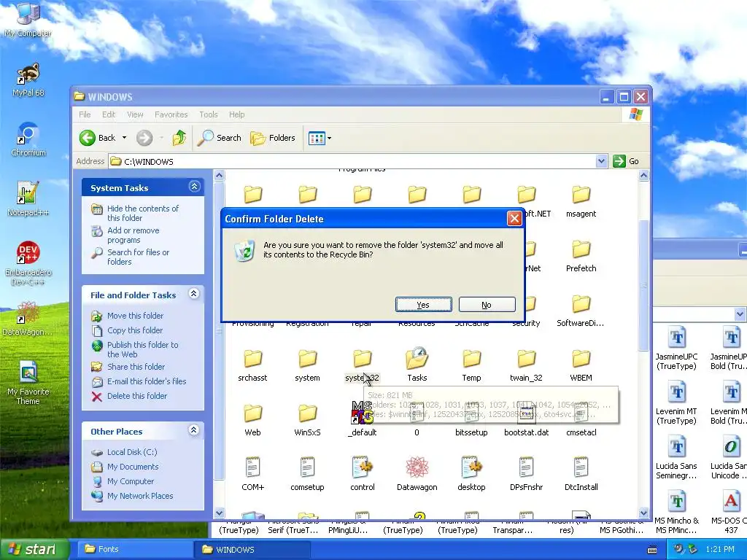Open the Tools menu
747x560 pixels.
pyautogui.click(x=208, y=114)
